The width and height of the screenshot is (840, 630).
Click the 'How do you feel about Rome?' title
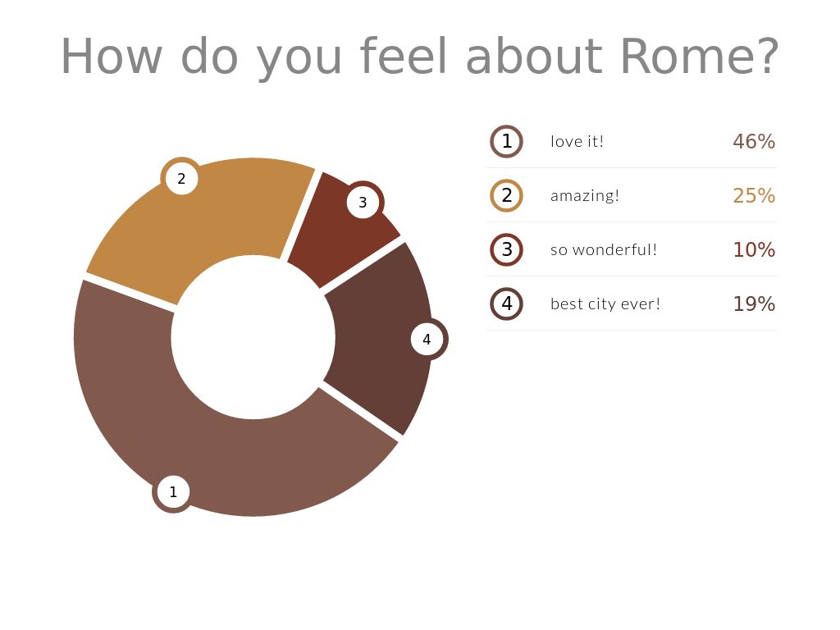(x=419, y=56)
